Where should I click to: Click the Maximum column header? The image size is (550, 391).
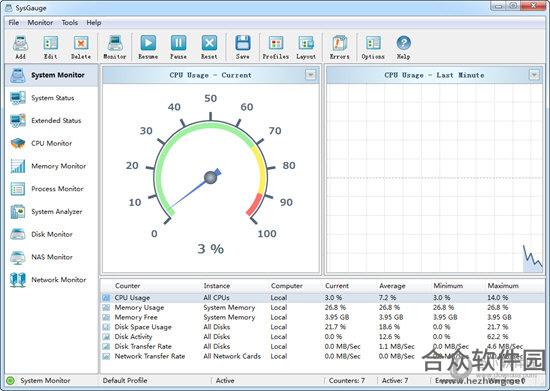[x=503, y=286]
